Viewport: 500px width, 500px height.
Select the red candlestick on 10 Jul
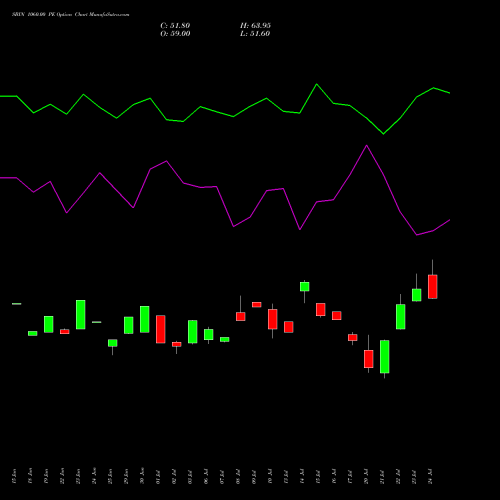(272, 319)
